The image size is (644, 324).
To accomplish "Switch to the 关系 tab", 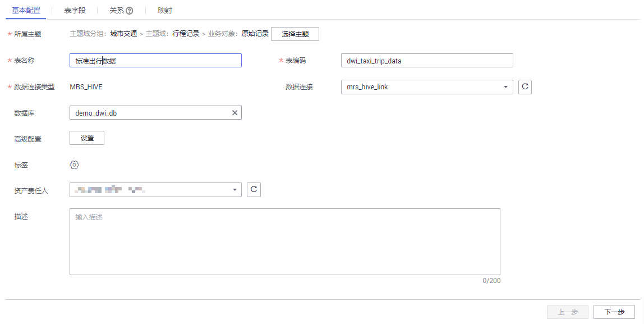I will pyautogui.click(x=117, y=10).
